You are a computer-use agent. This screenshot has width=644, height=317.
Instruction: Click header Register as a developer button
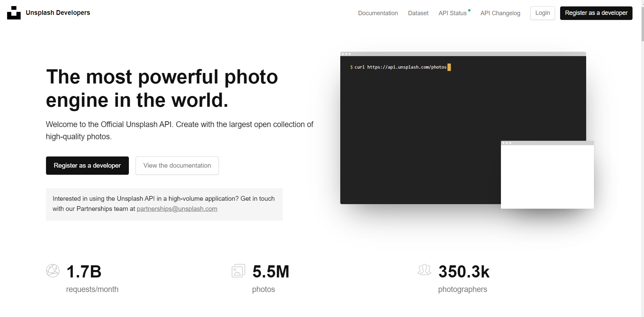[x=596, y=13]
